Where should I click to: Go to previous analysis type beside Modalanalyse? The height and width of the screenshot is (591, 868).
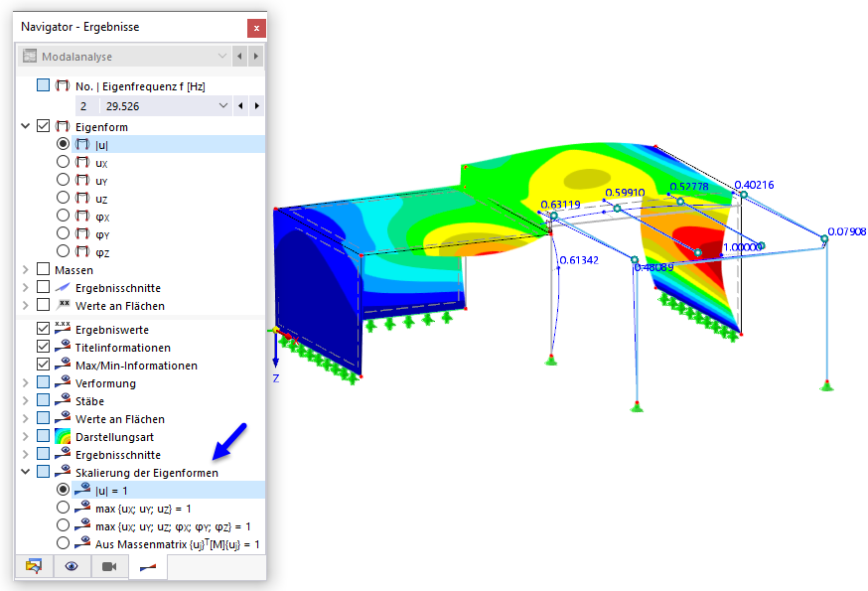pos(239,56)
